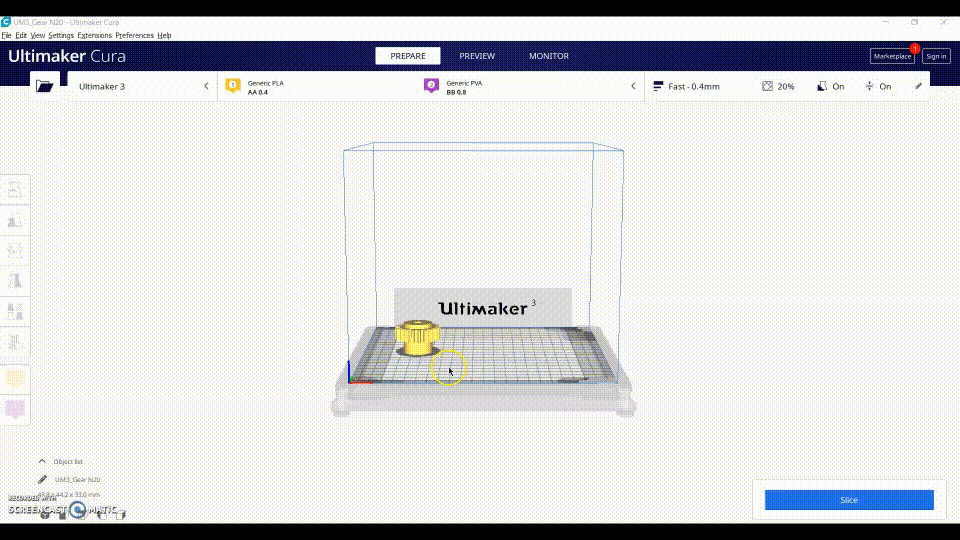960x540 pixels.
Task: Select the Mirror tool in left toolbar
Action: (x=15, y=281)
